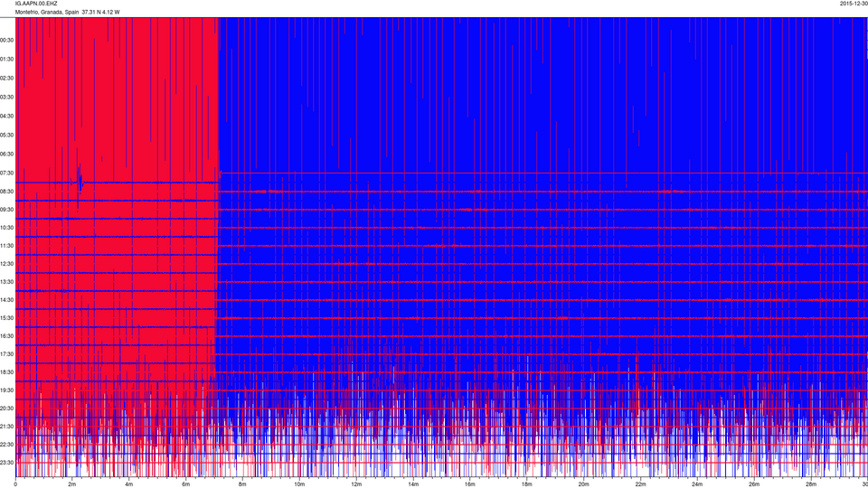Select the 01:30 time row label

click(6, 60)
